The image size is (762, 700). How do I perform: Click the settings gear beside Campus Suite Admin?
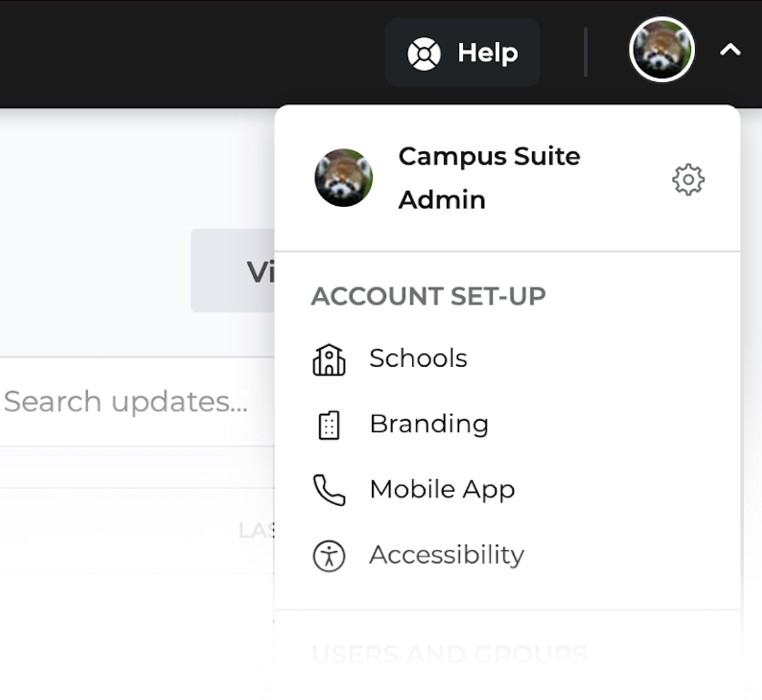click(x=689, y=179)
